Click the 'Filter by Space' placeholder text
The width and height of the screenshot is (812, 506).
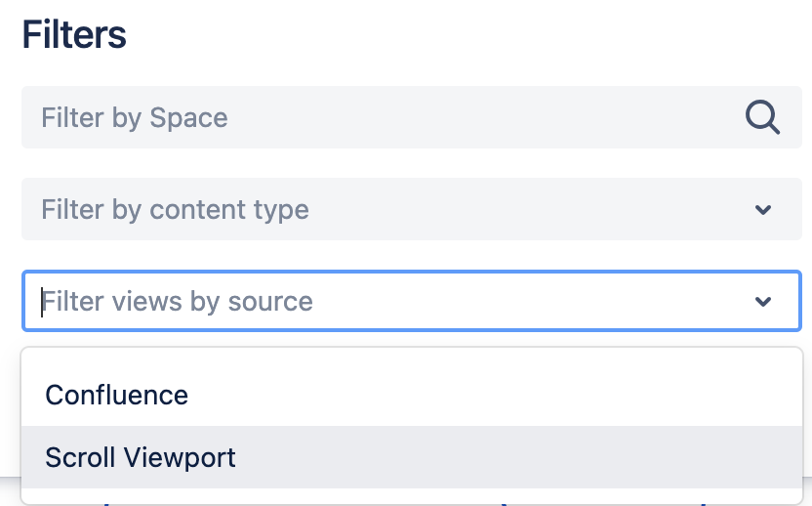[135, 118]
